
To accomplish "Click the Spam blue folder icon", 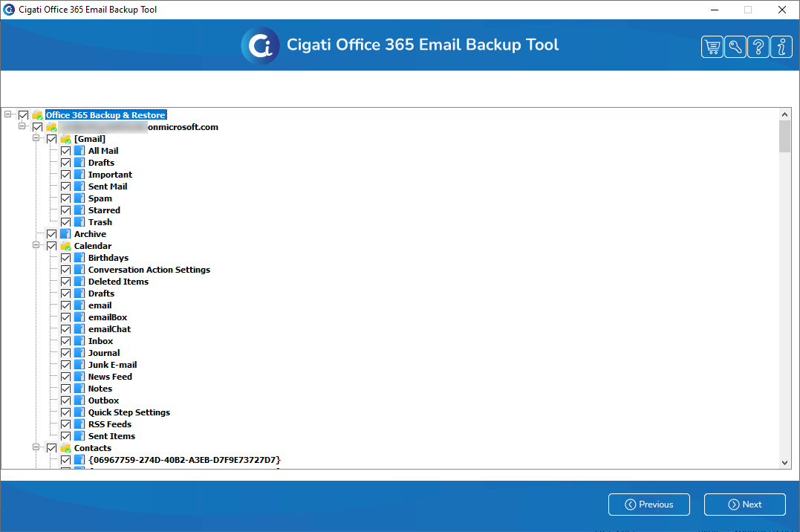I will point(79,198).
